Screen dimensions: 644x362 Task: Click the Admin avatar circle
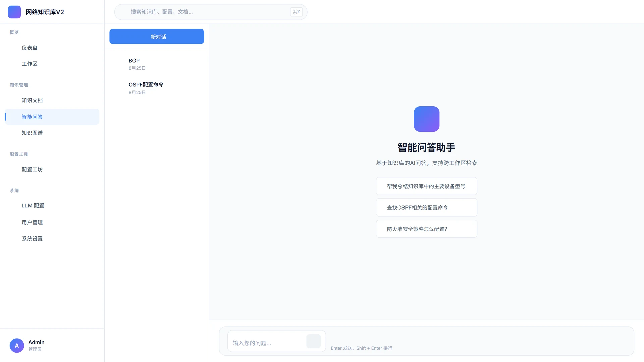coord(17,346)
